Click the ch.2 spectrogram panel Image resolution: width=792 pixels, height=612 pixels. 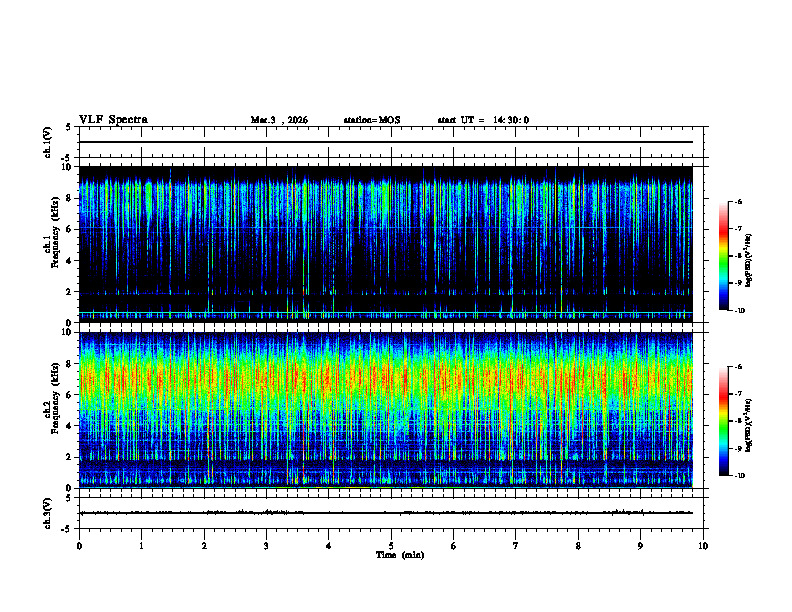[x=386, y=410]
